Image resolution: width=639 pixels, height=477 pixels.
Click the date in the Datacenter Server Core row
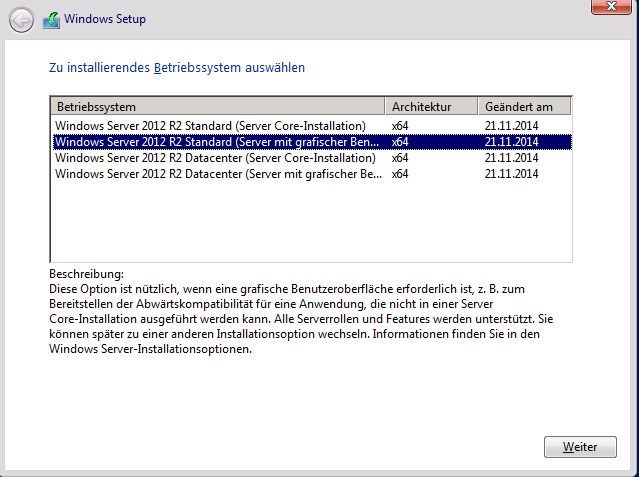511,158
